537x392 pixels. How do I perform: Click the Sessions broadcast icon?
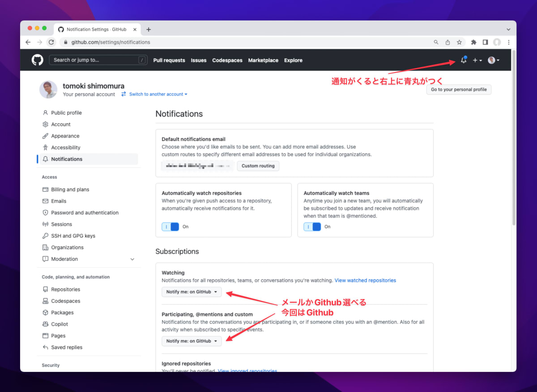45,224
